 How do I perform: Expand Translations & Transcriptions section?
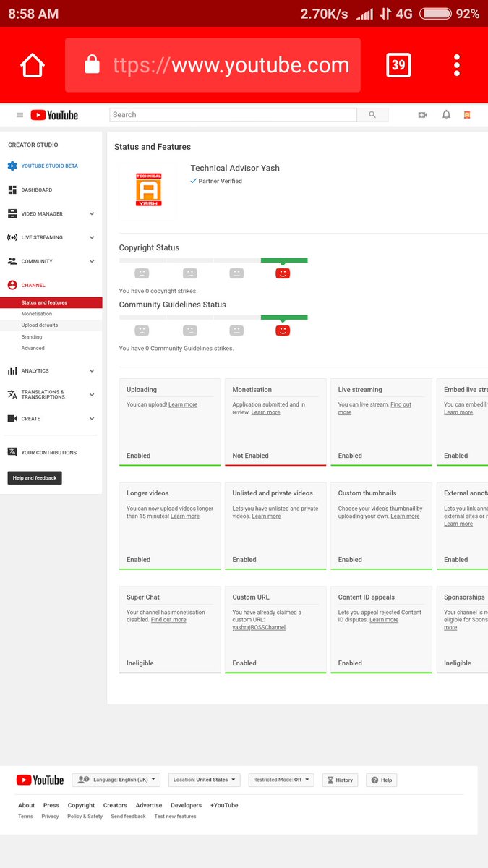pyautogui.click(x=92, y=394)
